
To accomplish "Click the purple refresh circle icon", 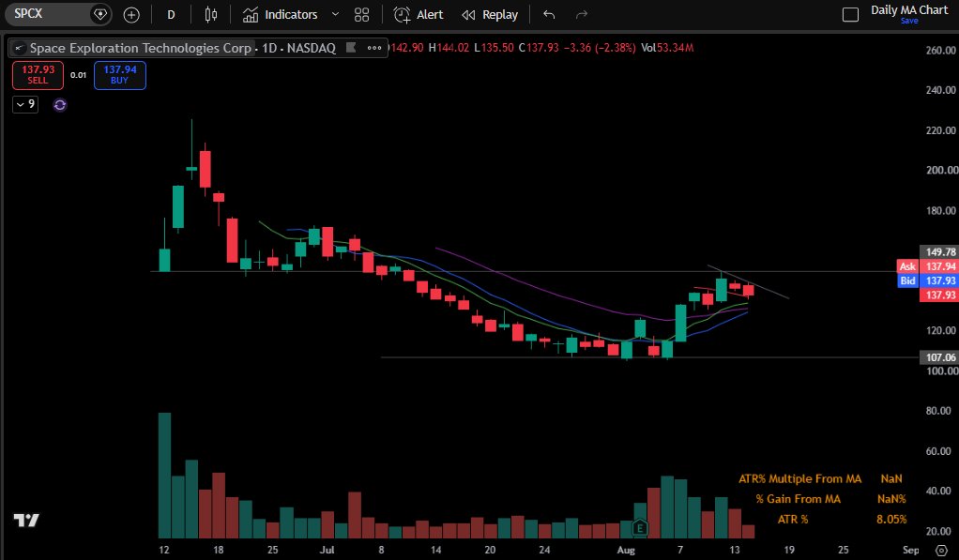I will (x=60, y=104).
